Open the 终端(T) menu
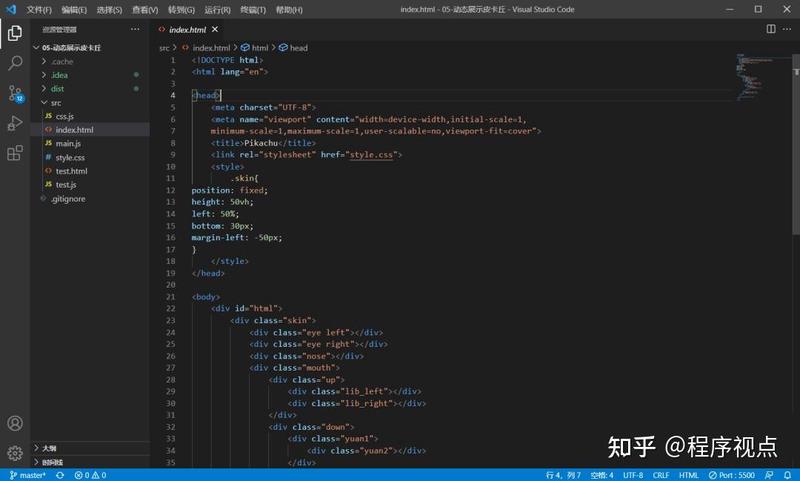This screenshot has height=481, width=800. (253, 10)
